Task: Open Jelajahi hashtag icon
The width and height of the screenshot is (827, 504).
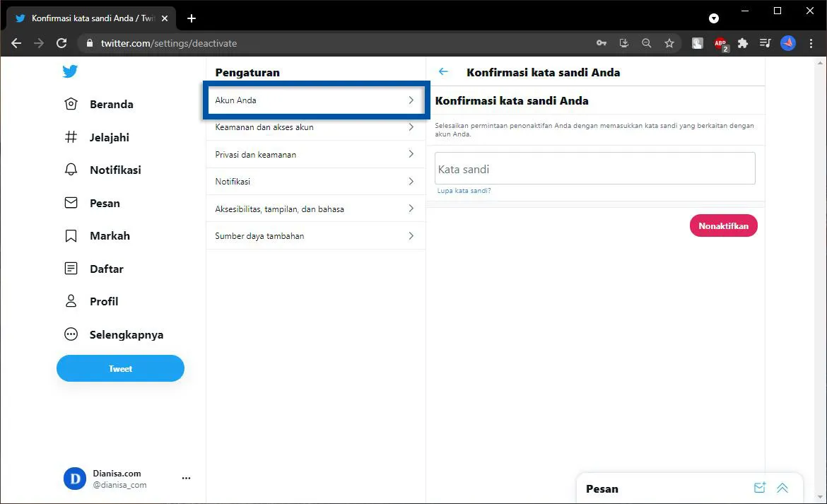Action: [x=71, y=137]
